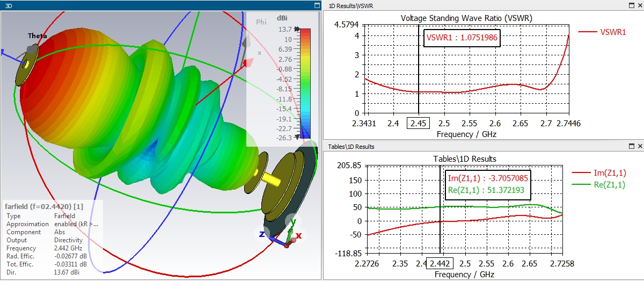Click the dBi unit label
The height and width of the screenshot is (281, 644).
282,18
